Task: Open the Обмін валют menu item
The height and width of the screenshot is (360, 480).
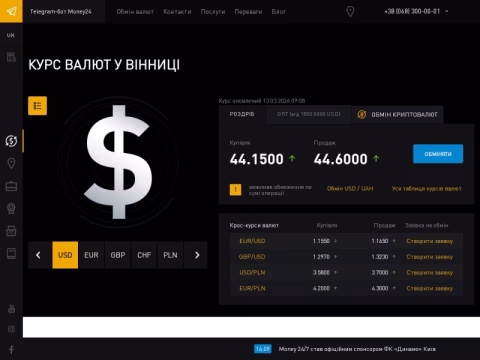Action: (x=135, y=11)
